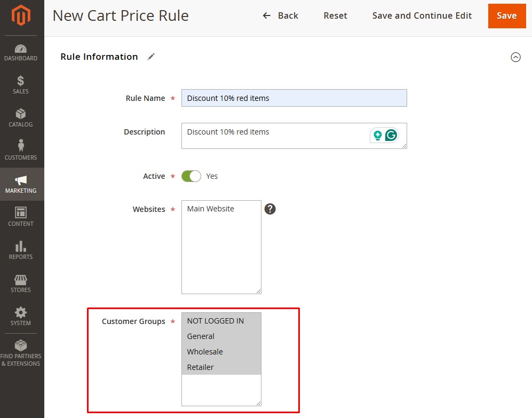Click Save and Continue Edit

[x=422, y=16]
